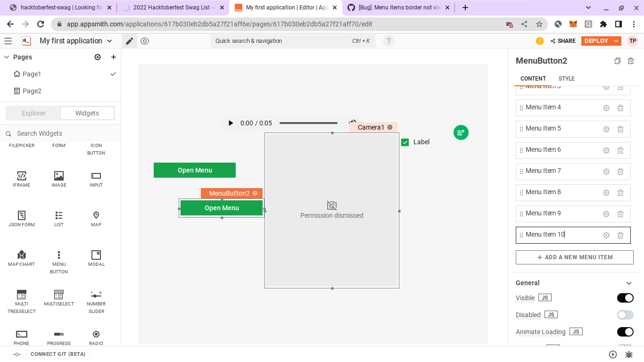The image size is (644, 362).
Task: Copy the MenuButton2 widget
Action: (618, 61)
